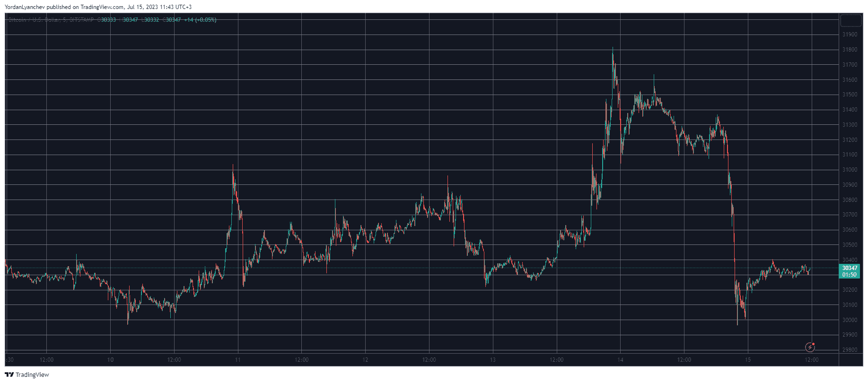Image resolution: width=868 pixels, height=383 pixels.
Task: Click the 12:00 label between dates 10 and 11
Action: click(174, 360)
